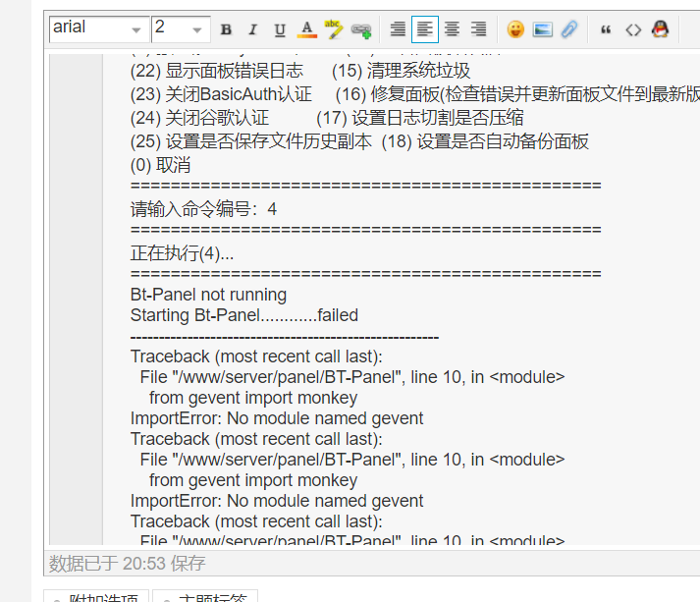Toggle underline formatting
The width and height of the screenshot is (700, 602).
(280, 29)
